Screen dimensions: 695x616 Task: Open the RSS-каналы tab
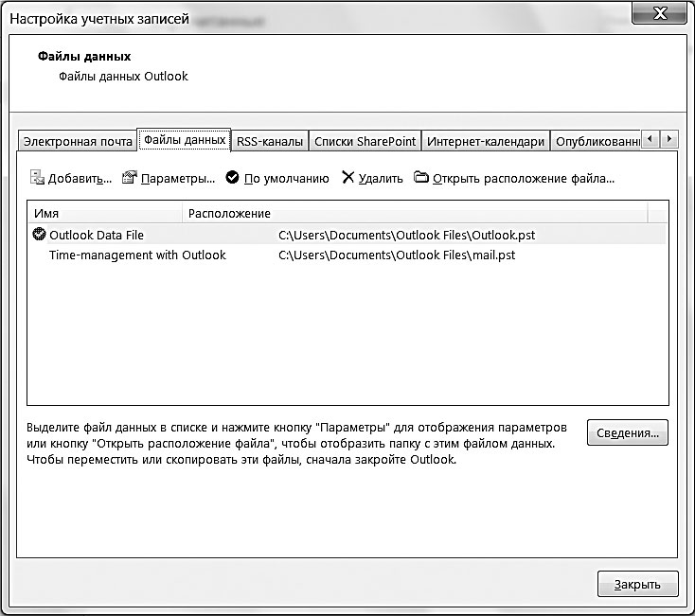270,141
